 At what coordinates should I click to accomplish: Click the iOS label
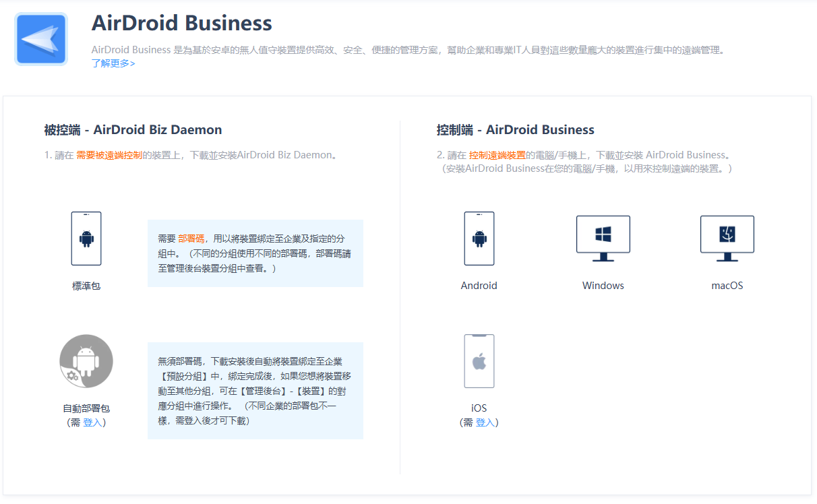click(x=479, y=408)
